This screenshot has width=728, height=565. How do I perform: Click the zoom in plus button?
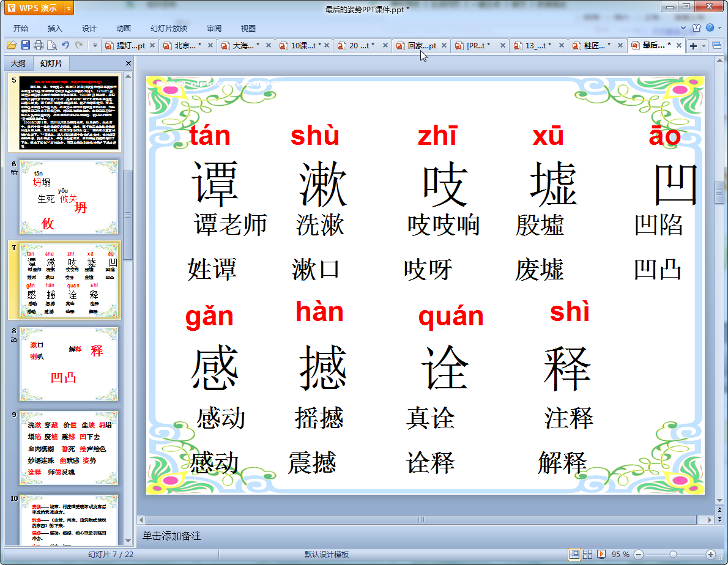pos(711,555)
